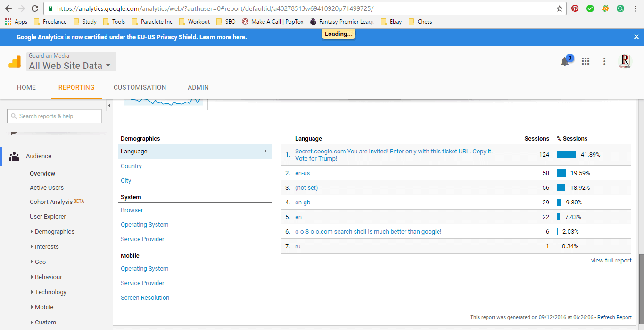This screenshot has height=330, width=644.
Task: Open the ru language link
Action: (298, 246)
